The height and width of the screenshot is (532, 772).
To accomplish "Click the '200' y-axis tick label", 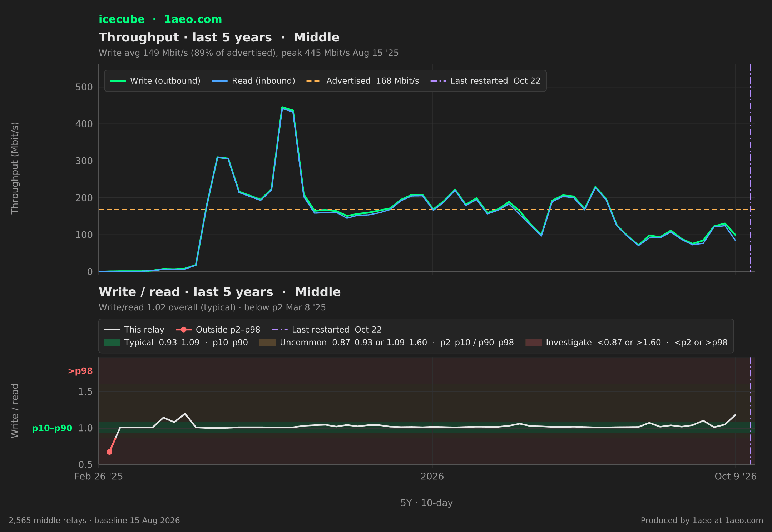I will [84, 198].
